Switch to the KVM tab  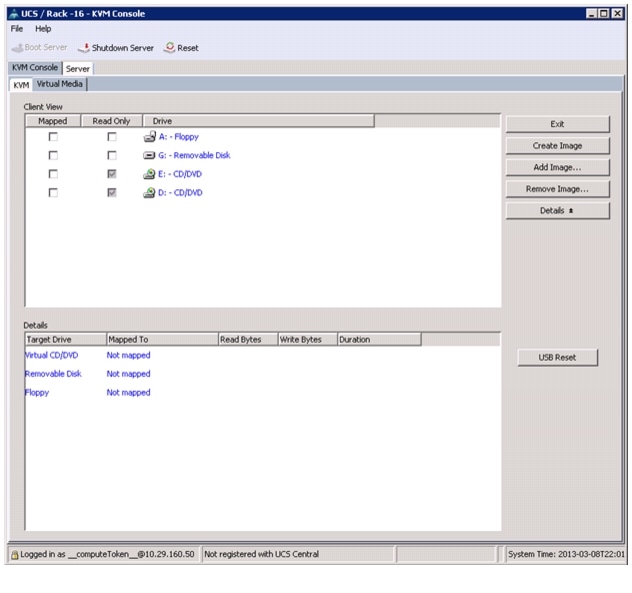21,85
